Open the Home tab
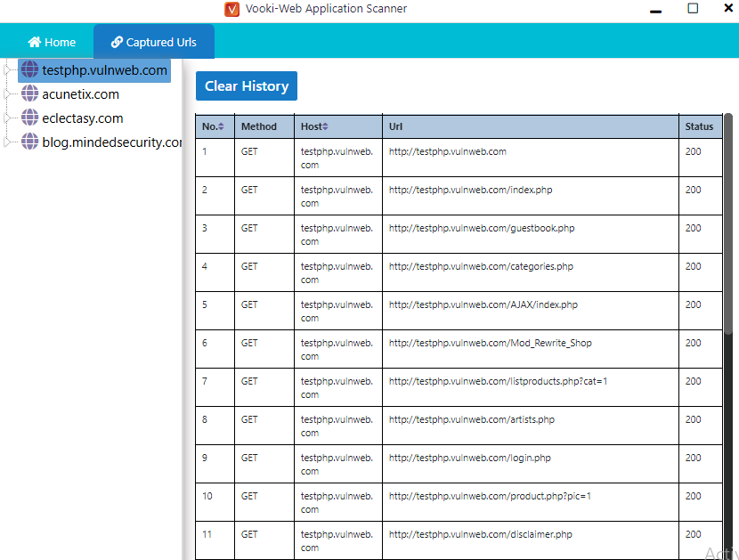Screen dimensions: 739x560 coord(52,42)
